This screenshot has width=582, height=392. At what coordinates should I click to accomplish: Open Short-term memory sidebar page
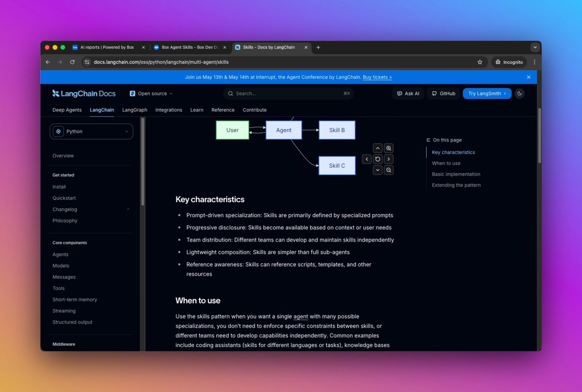[75, 300]
